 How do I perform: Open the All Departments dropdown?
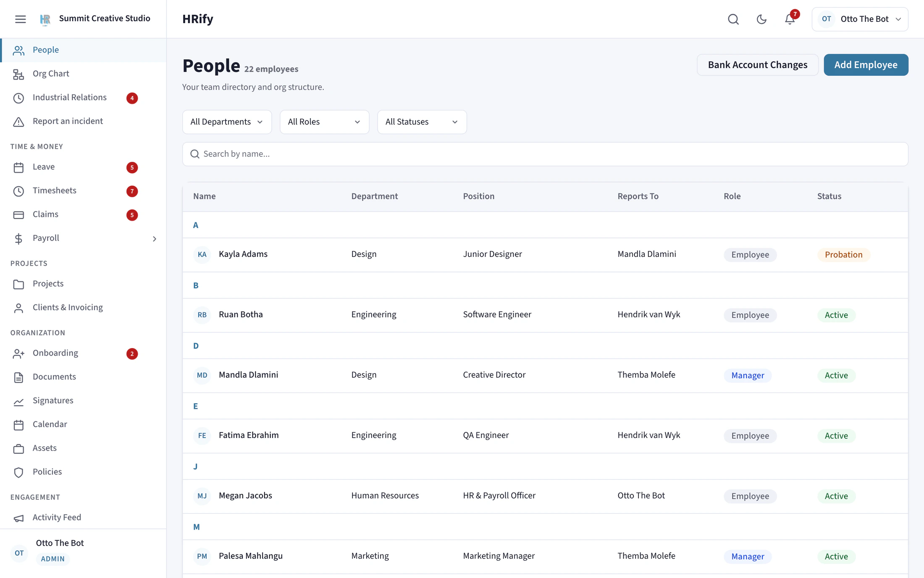tap(227, 122)
